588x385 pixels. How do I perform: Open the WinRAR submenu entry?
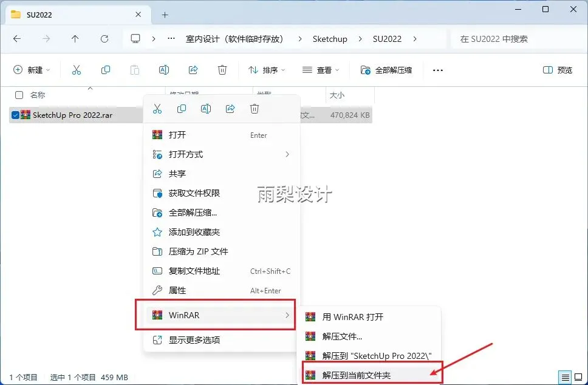point(219,315)
